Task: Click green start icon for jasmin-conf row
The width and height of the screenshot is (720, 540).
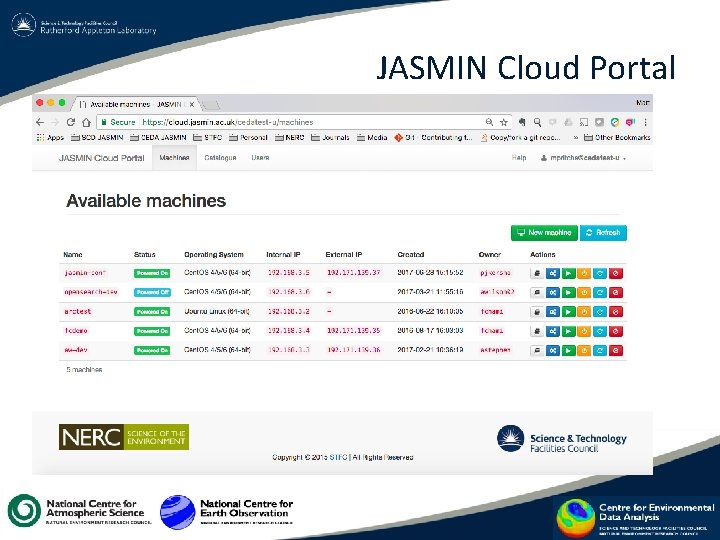Action: (x=568, y=273)
